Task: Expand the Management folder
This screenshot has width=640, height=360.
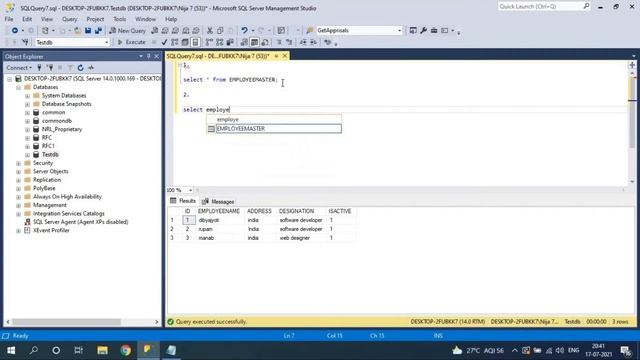Action: point(18,205)
